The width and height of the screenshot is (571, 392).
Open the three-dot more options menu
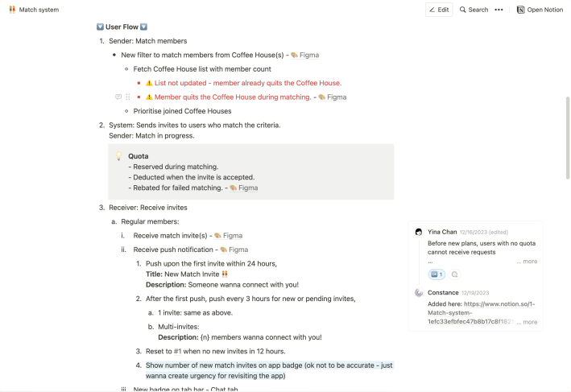(499, 10)
